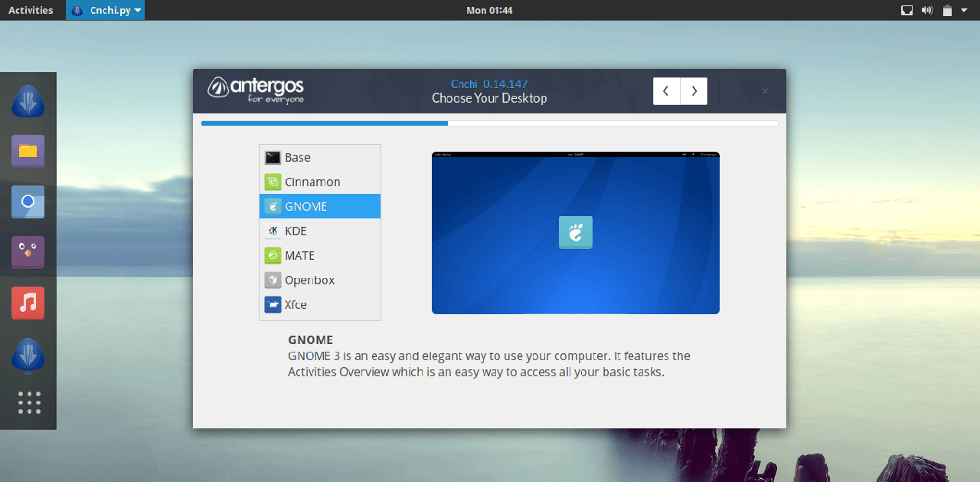Image resolution: width=980 pixels, height=482 pixels.
Task: Open the clock and calendar panel
Action: 489,10
